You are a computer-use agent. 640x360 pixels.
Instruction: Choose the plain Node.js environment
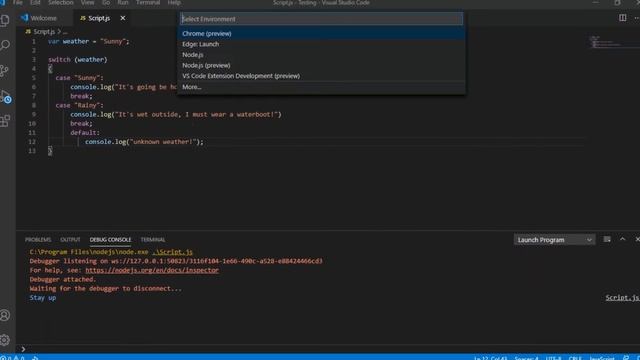pyautogui.click(x=321, y=55)
